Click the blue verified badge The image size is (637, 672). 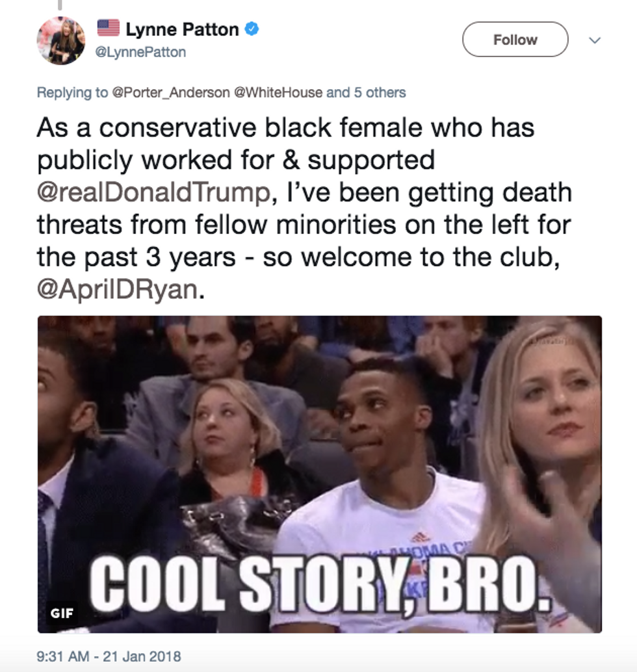(252, 29)
